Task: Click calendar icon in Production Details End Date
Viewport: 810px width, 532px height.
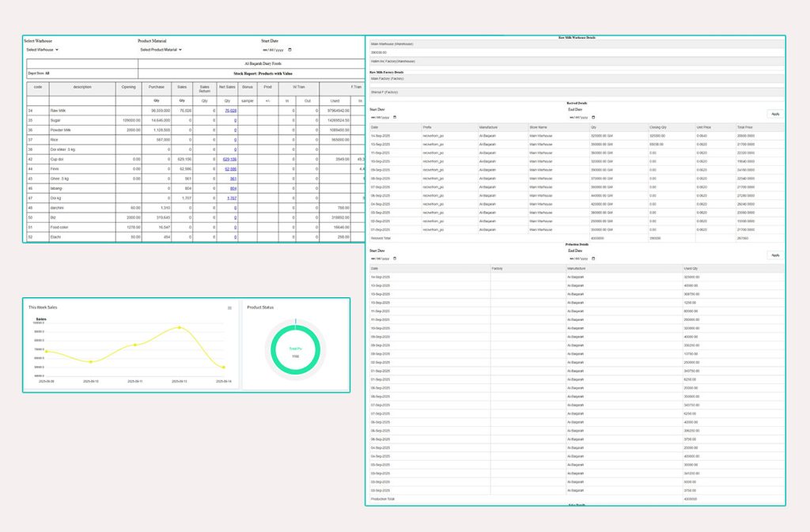Action: click(x=593, y=258)
